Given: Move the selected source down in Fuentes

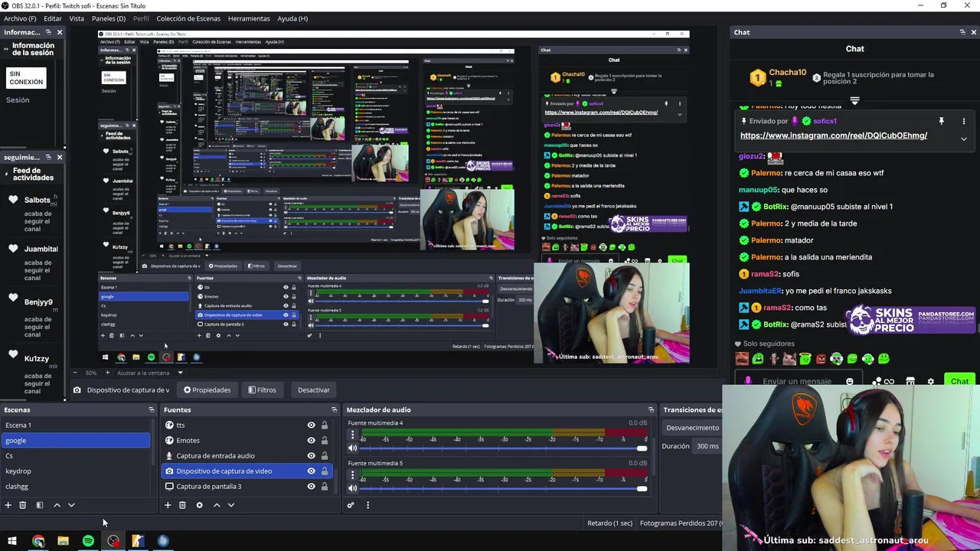Looking at the screenshot, I should coord(231,505).
